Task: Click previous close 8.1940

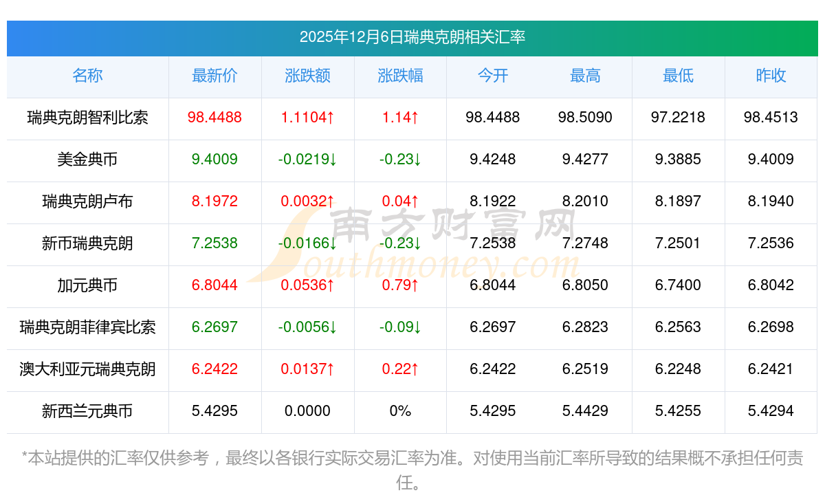Action: tap(771, 201)
